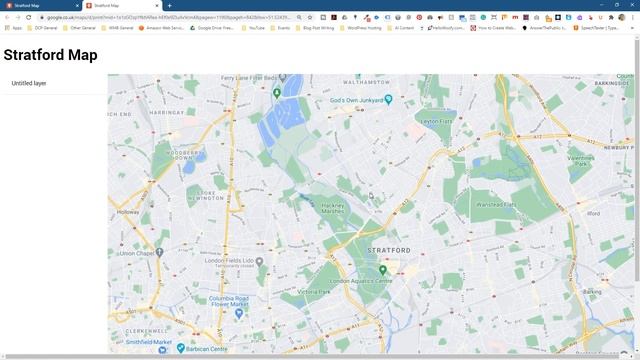Open the Extensions puzzle-piece icon

(x=611, y=18)
